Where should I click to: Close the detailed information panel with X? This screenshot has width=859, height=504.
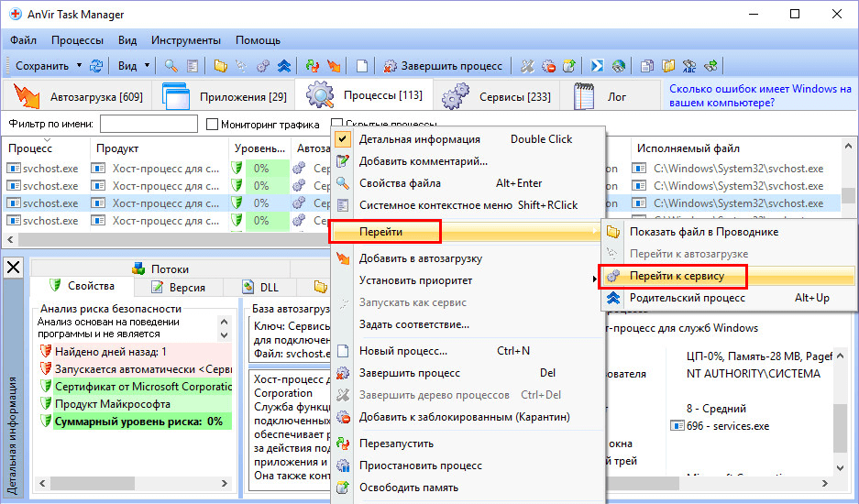click(13, 268)
